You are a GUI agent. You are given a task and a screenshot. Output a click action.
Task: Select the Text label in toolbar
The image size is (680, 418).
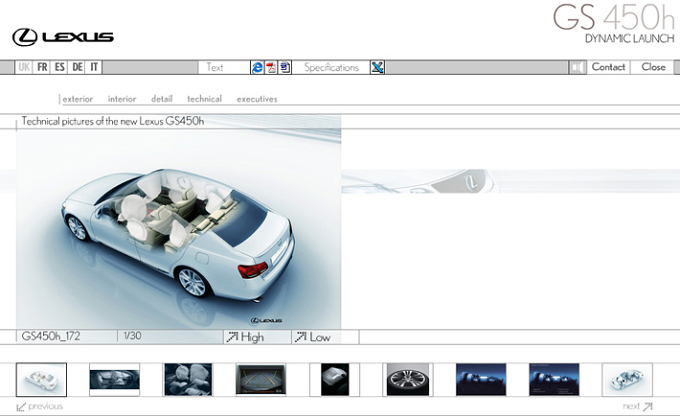point(215,67)
